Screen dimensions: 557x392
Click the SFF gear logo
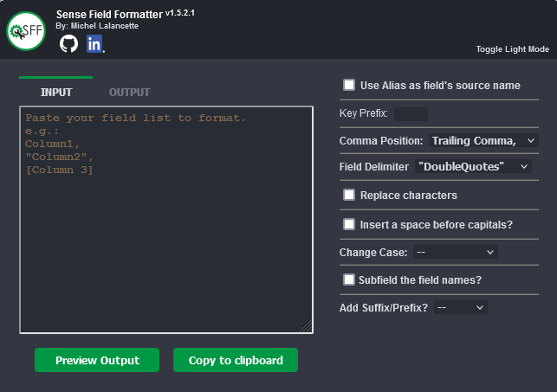coord(26,31)
